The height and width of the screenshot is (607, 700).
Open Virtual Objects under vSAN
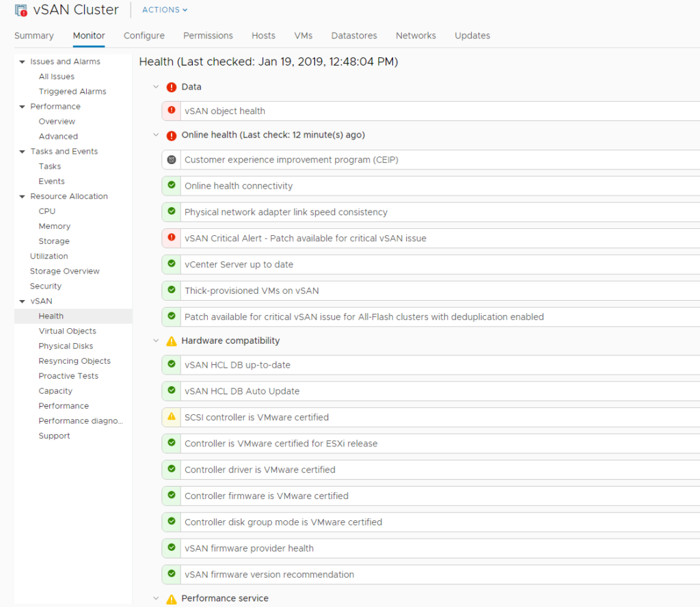pyautogui.click(x=68, y=331)
